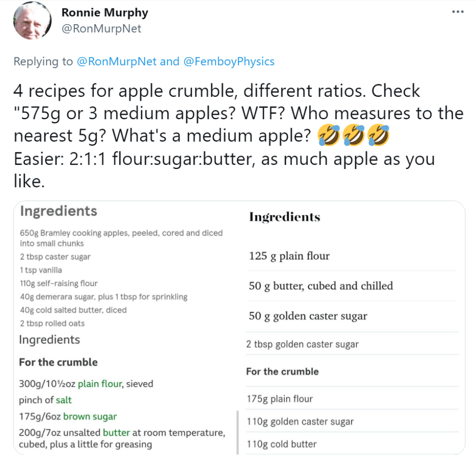The image size is (476, 455).
Task: Click the first laughing emoji in the tweet
Action: pyautogui.click(x=329, y=136)
